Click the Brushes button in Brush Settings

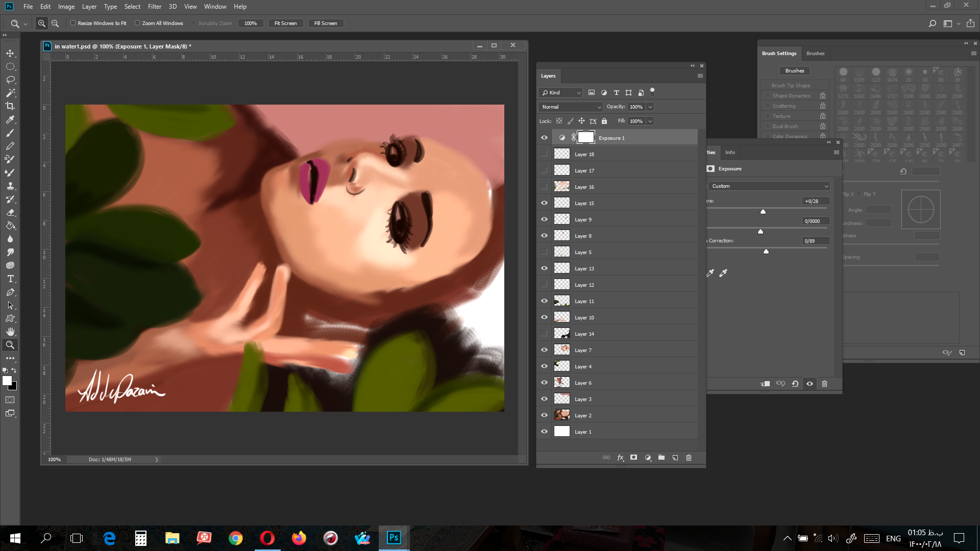(x=795, y=70)
